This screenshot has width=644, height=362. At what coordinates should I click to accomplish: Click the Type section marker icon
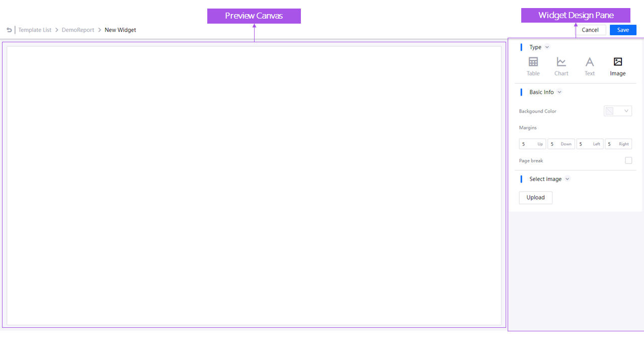coord(521,47)
